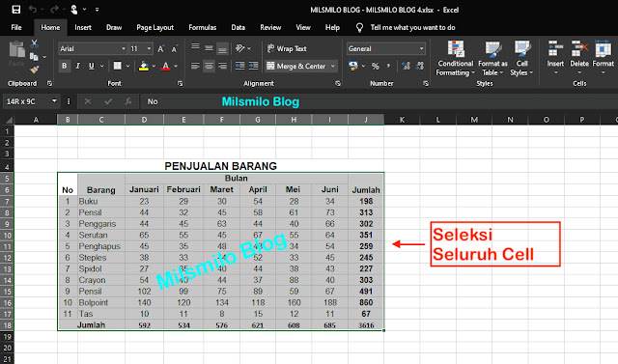Open Alignment settings dialog launcher
Image resolution: width=618 pixels, height=364 pixels.
click(x=338, y=83)
